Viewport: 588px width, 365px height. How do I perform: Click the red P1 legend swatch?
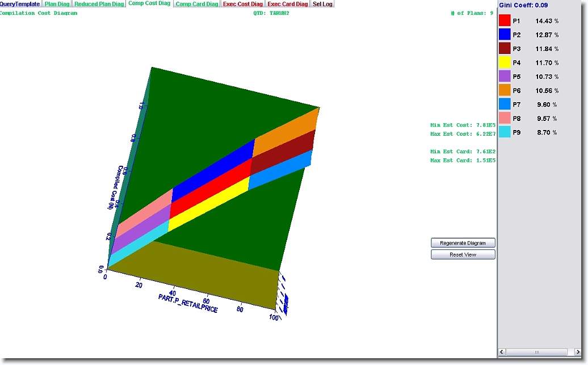click(505, 20)
